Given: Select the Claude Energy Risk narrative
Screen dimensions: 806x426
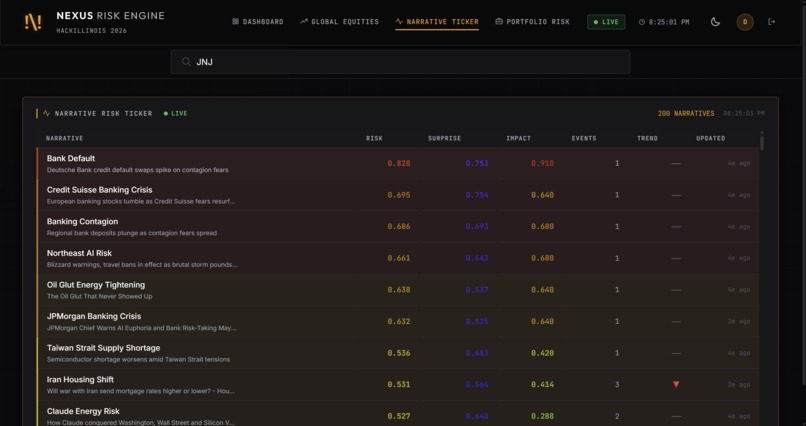Looking at the screenshot, I should point(398,414).
